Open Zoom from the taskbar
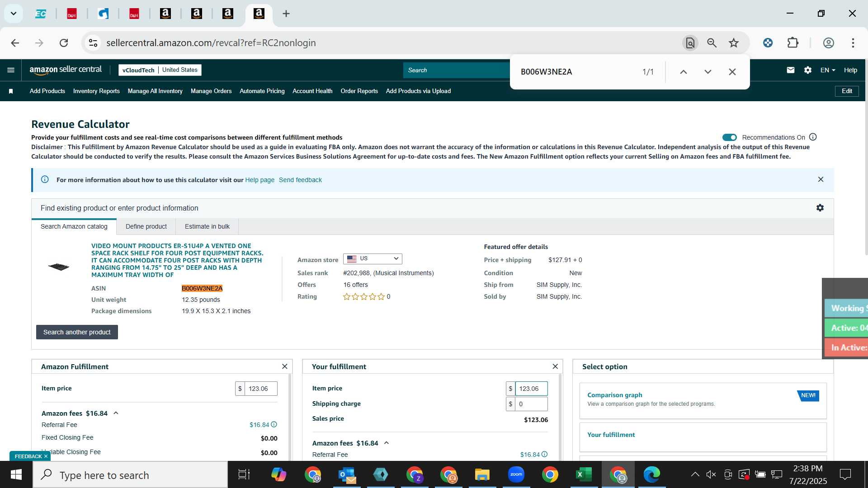This screenshot has width=868, height=488. point(516,475)
